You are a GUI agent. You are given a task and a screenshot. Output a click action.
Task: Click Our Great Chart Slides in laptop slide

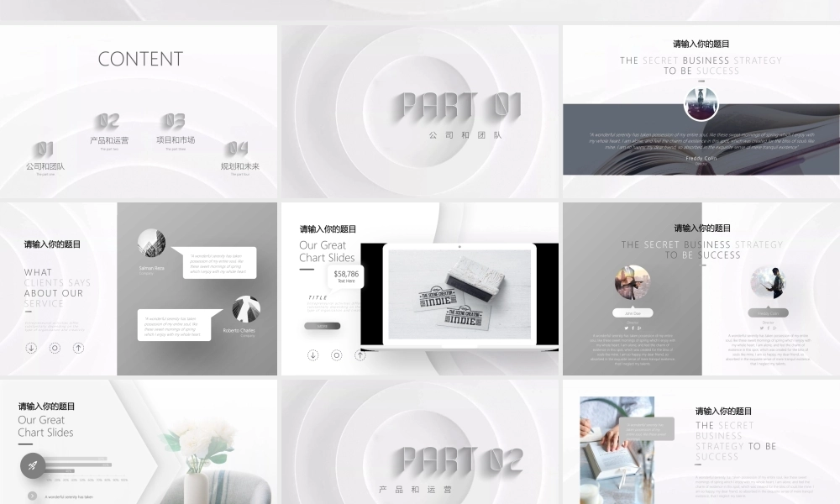click(x=327, y=251)
